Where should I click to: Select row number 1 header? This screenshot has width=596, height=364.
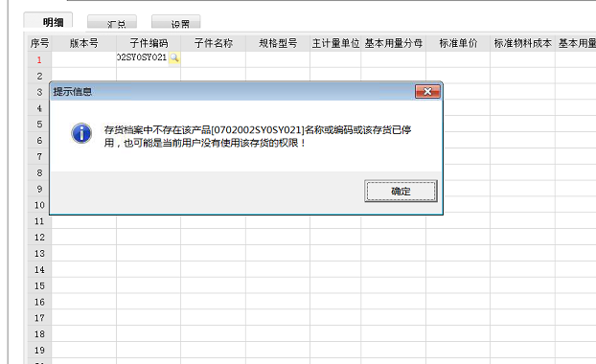tap(39, 59)
